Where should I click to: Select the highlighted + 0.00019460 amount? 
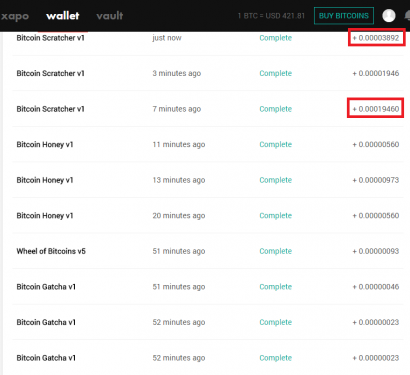(376, 109)
